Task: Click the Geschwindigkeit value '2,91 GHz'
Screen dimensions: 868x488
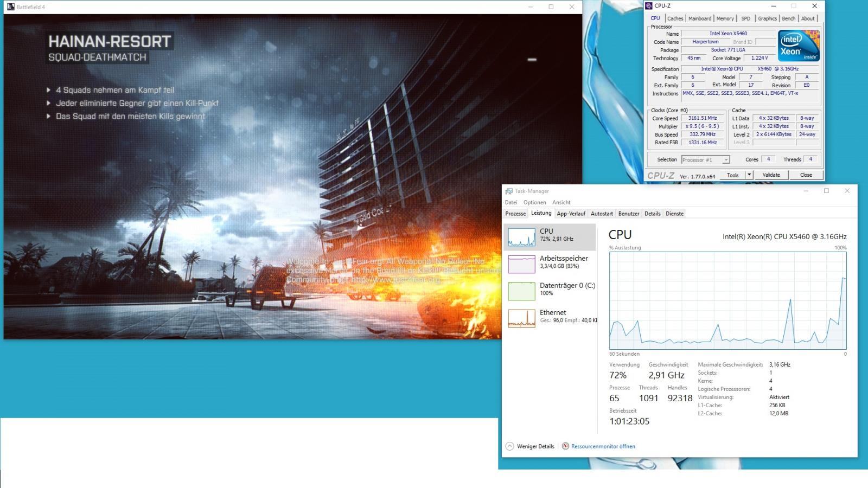Action: (x=666, y=375)
